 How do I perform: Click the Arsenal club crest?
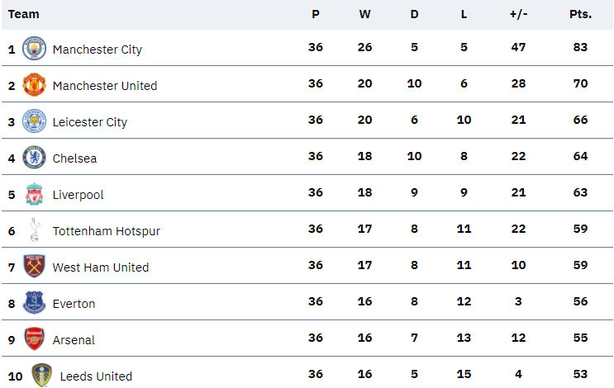34,339
